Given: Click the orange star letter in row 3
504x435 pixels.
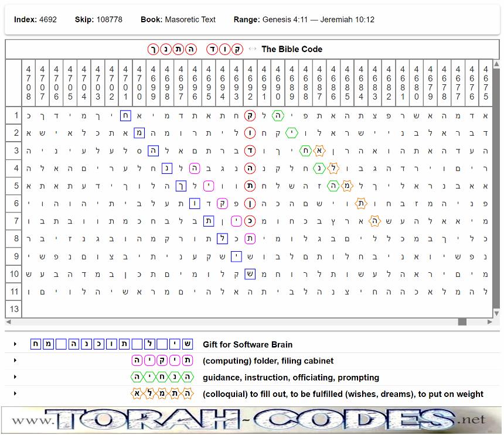Looking at the screenshot, I should coord(319,151).
